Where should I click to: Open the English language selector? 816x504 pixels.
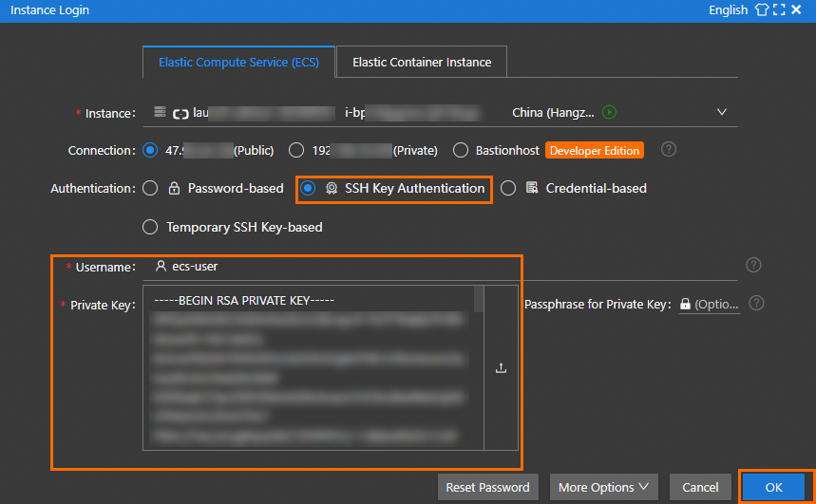(x=728, y=9)
